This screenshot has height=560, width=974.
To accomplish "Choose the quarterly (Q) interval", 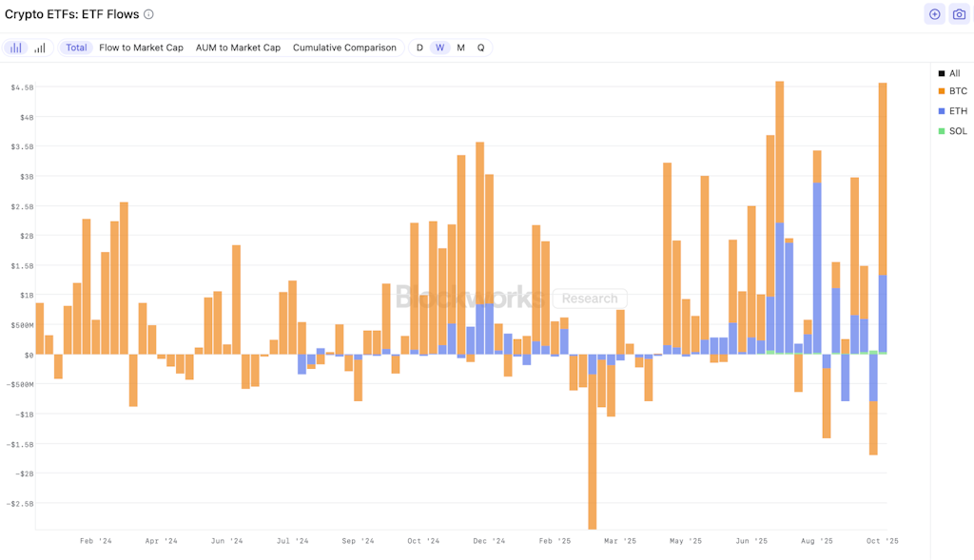I will tap(480, 48).
